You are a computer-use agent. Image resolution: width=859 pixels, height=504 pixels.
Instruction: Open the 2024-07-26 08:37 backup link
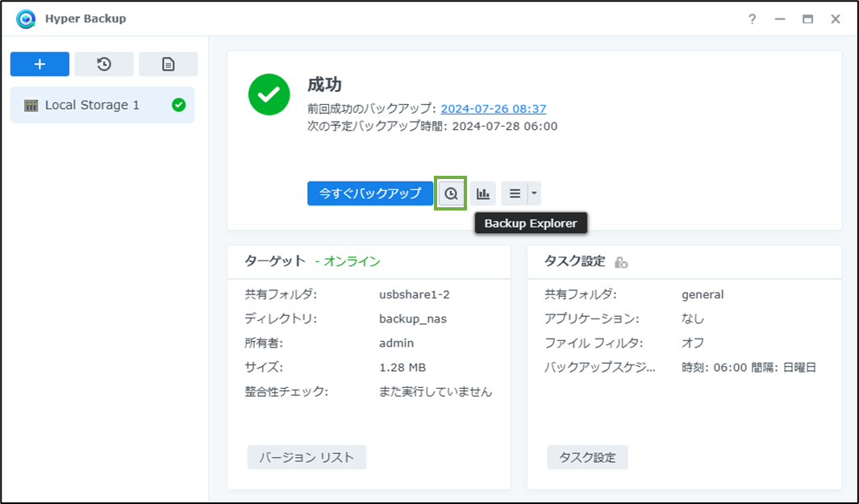[x=493, y=109]
